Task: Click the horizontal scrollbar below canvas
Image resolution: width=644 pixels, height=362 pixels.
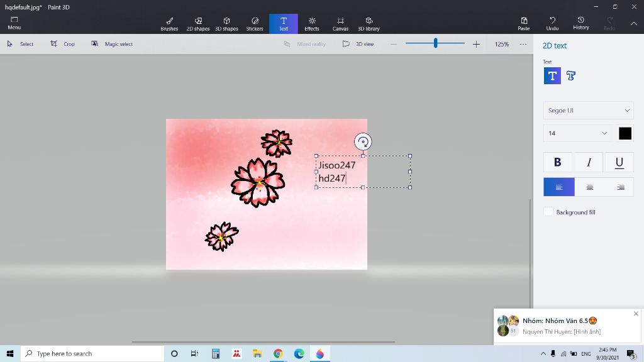Action: click(264, 341)
